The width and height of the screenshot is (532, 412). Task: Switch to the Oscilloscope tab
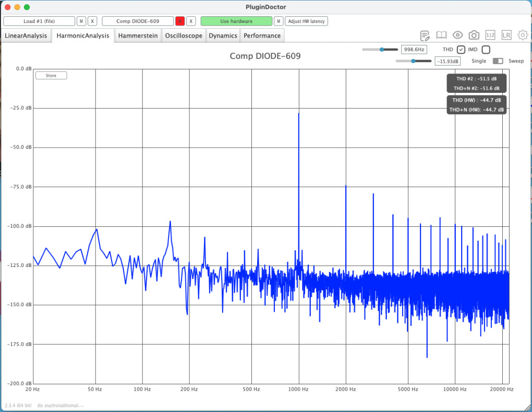point(184,35)
